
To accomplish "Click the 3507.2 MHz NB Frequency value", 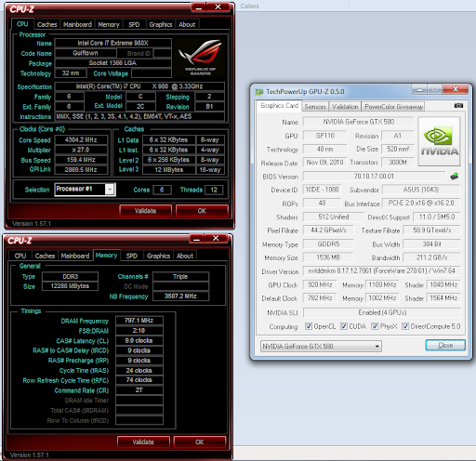I will (180, 296).
